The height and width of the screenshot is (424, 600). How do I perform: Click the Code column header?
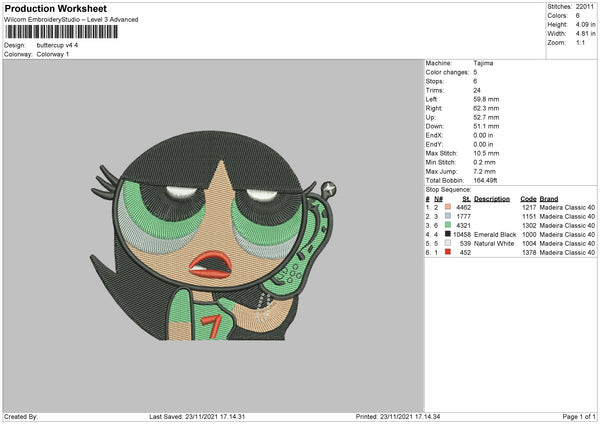point(529,198)
